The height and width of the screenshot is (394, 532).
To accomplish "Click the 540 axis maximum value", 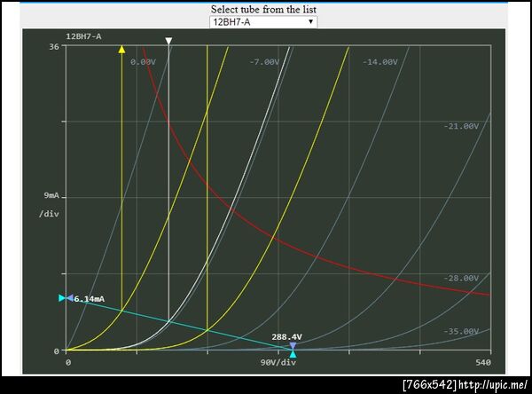I will [483, 362].
